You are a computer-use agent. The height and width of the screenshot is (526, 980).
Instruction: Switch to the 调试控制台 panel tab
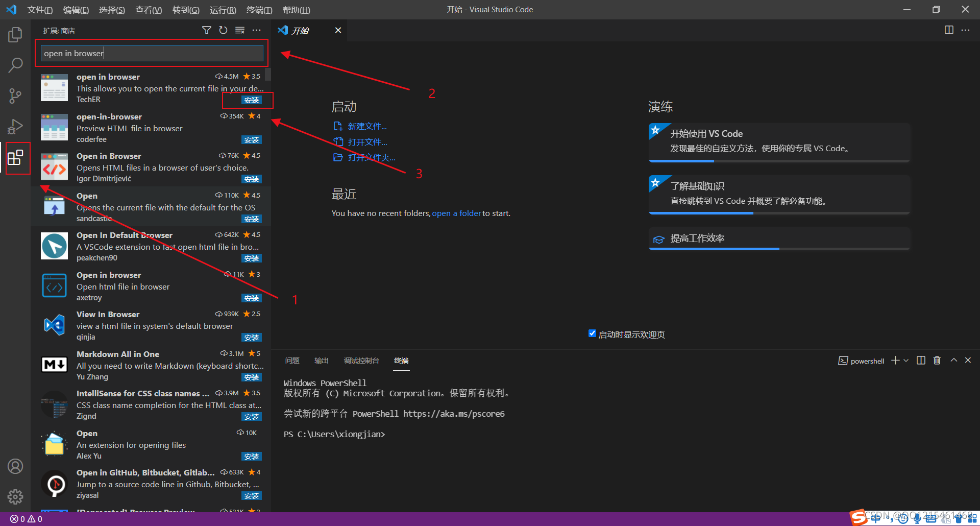coord(361,361)
